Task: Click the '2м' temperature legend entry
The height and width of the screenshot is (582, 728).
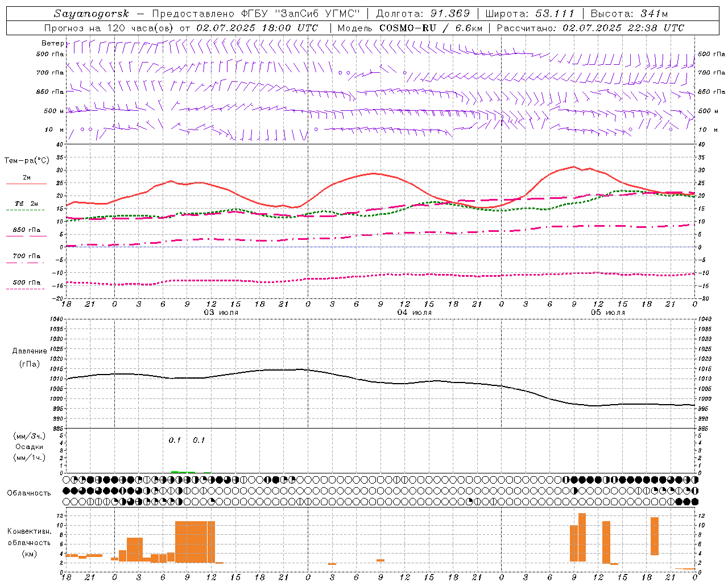Action: pos(27,178)
